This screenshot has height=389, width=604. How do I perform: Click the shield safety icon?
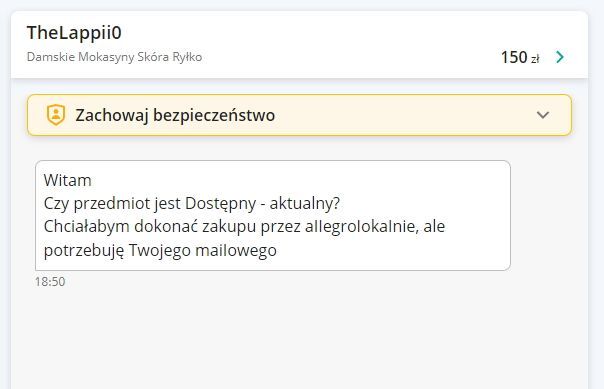56,115
